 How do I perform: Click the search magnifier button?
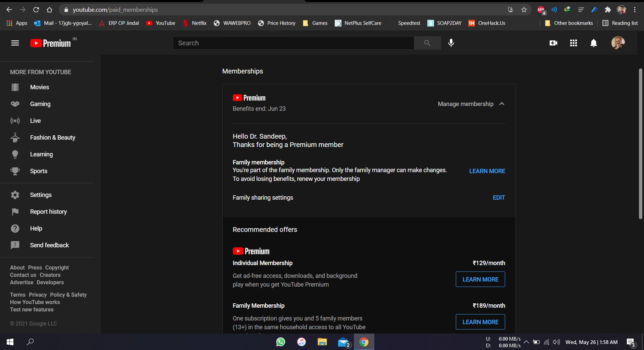coord(427,43)
